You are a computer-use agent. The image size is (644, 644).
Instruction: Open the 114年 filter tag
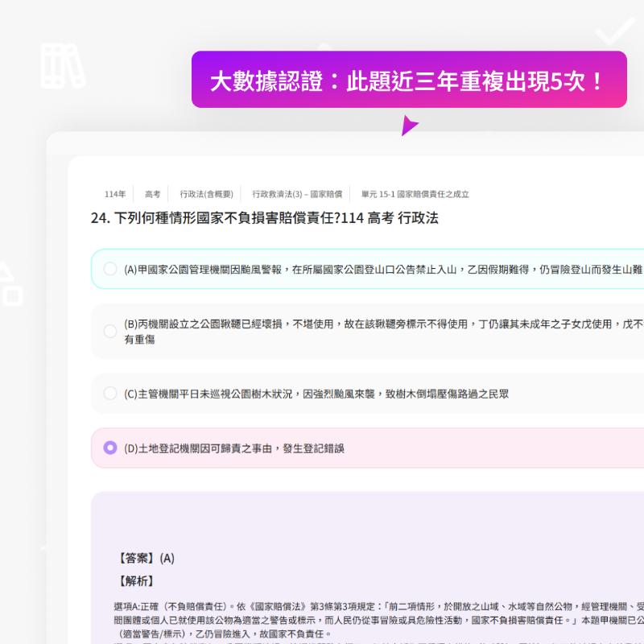(114, 194)
